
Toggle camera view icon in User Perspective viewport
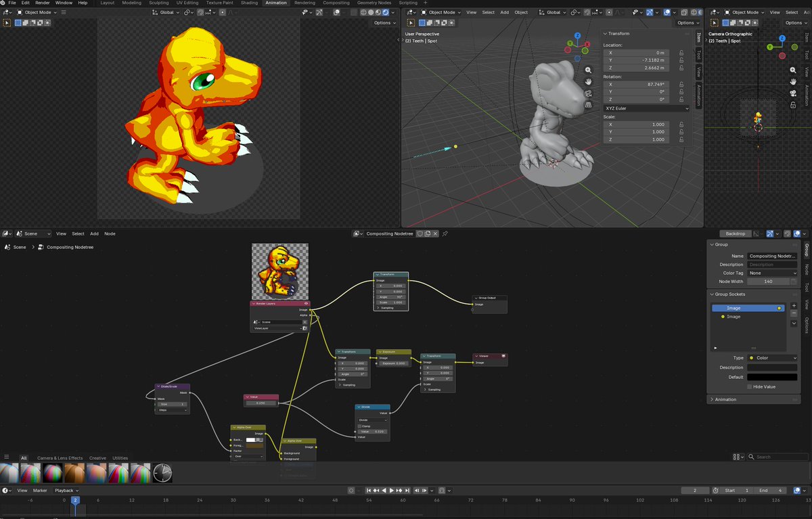588,93
